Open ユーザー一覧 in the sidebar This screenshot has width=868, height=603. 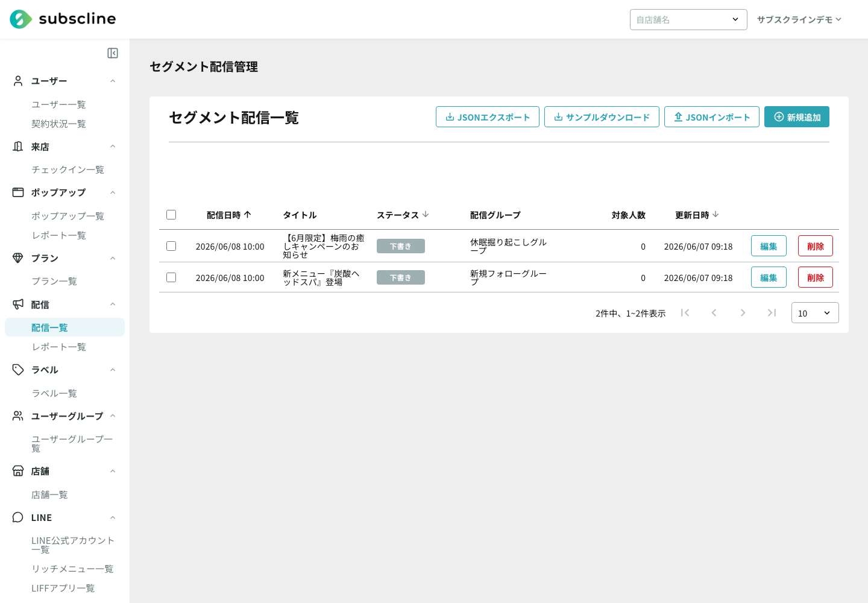[58, 104]
